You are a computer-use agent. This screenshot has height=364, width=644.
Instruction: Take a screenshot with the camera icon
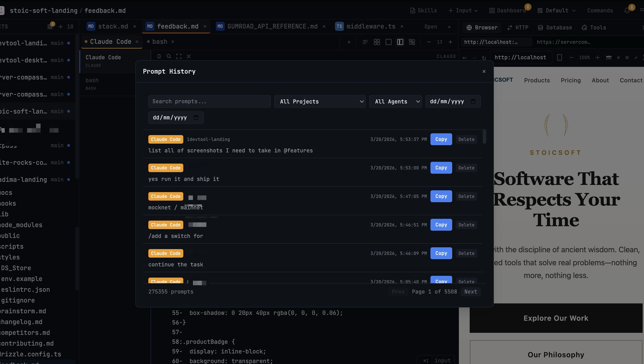[x=609, y=57]
